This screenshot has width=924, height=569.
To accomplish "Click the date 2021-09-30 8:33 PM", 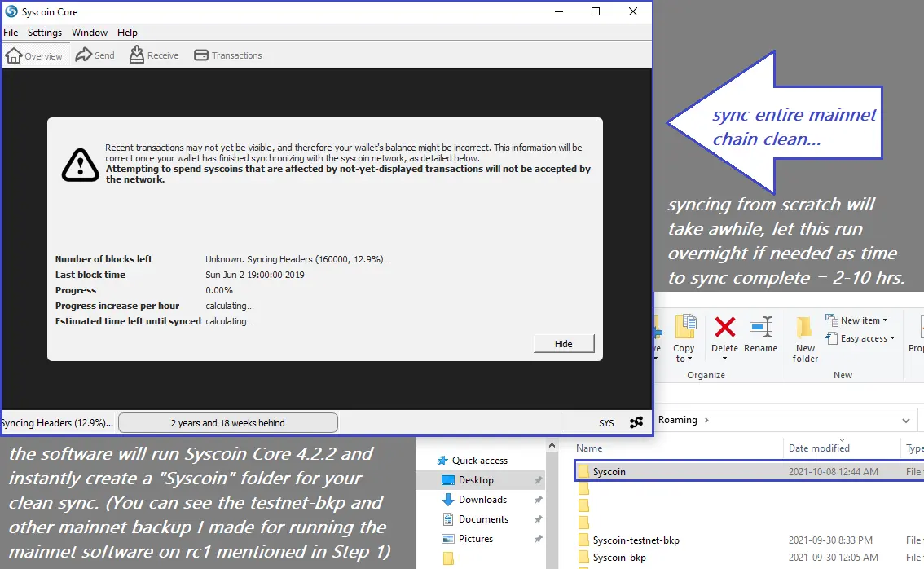I will coord(830,540).
